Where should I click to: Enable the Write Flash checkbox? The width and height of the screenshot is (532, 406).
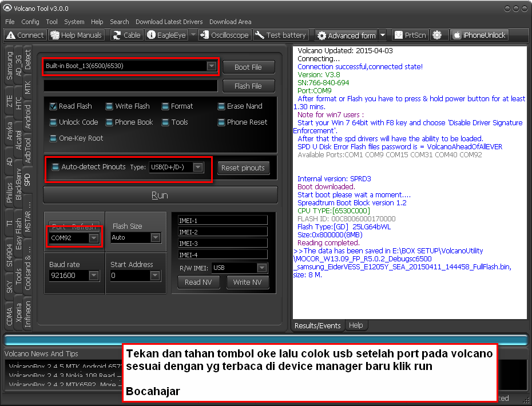[109, 106]
